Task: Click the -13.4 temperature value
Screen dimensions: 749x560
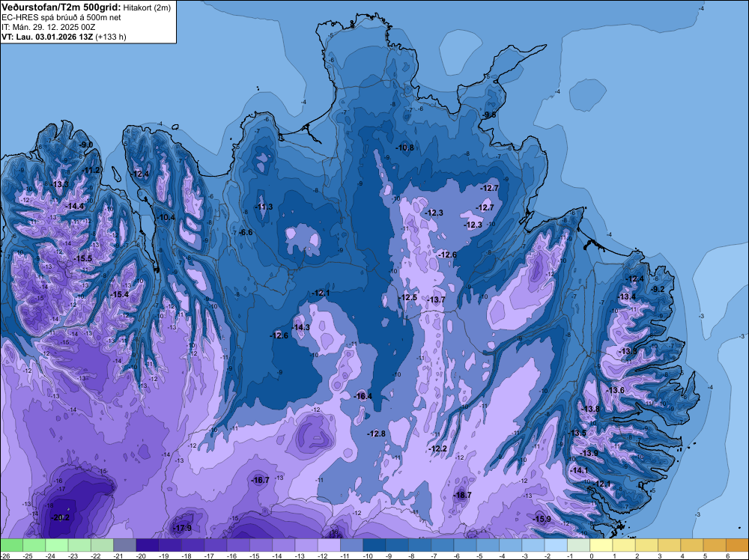Action: (627, 297)
